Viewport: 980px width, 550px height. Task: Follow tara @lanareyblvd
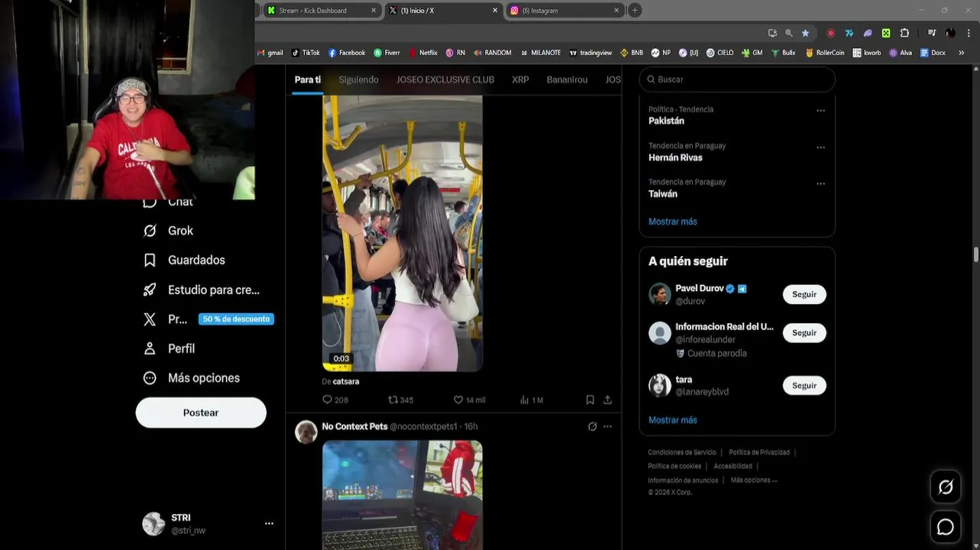point(804,386)
